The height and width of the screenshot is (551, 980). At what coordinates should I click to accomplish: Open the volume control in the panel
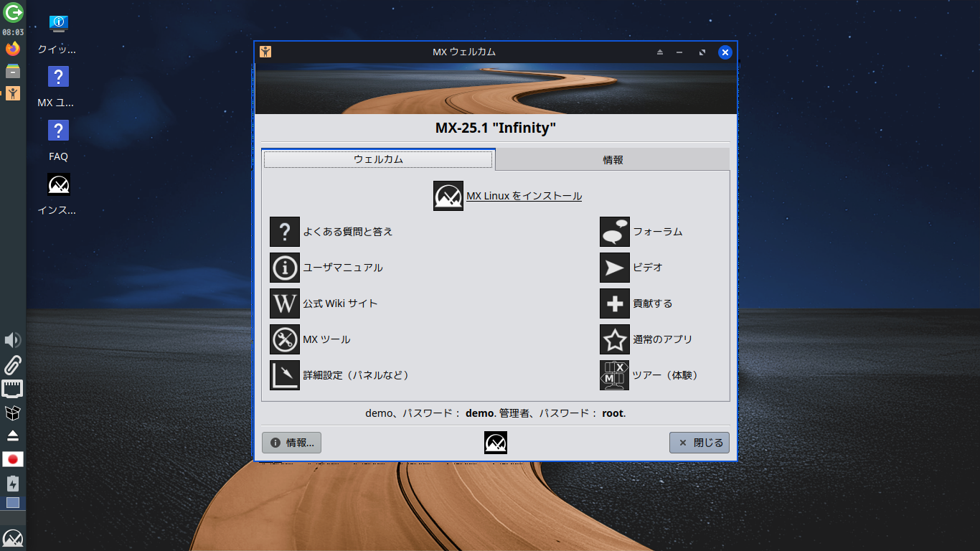point(13,340)
